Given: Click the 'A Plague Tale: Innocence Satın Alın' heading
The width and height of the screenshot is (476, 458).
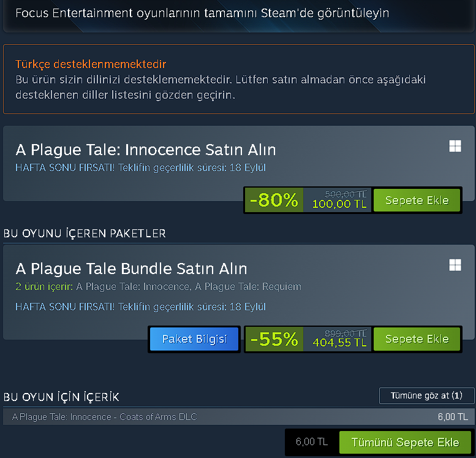Looking at the screenshot, I should (x=146, y=150).
